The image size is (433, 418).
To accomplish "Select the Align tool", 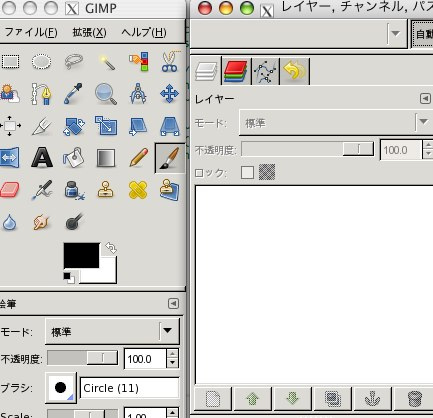I will point(9,126).
